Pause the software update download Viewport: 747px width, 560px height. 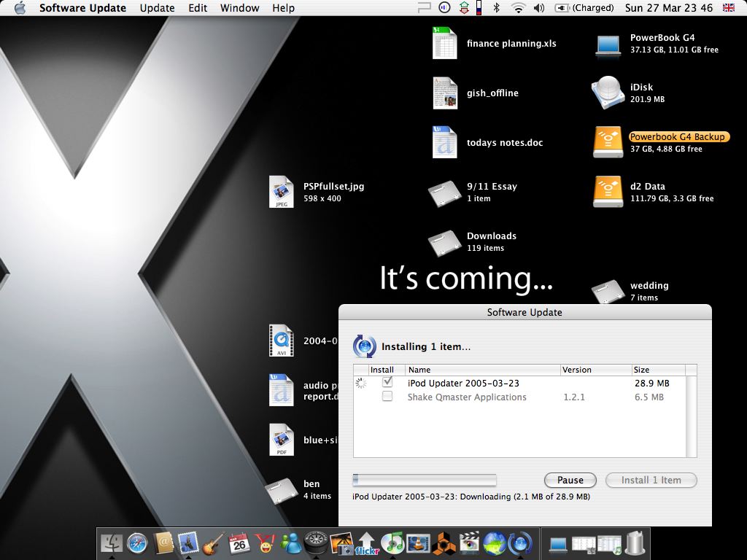(x=570, y=480)
